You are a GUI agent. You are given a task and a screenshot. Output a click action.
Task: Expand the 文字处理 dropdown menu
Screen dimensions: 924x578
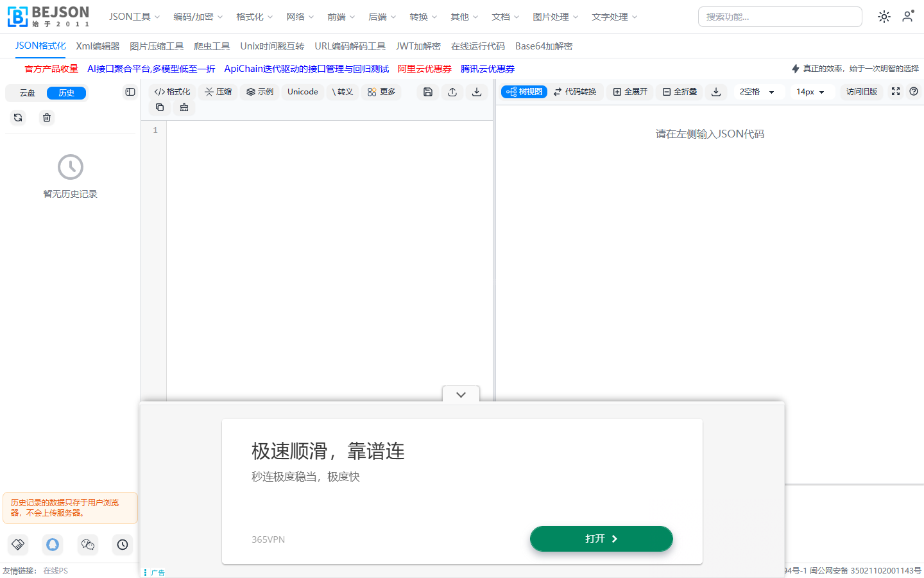614,17
